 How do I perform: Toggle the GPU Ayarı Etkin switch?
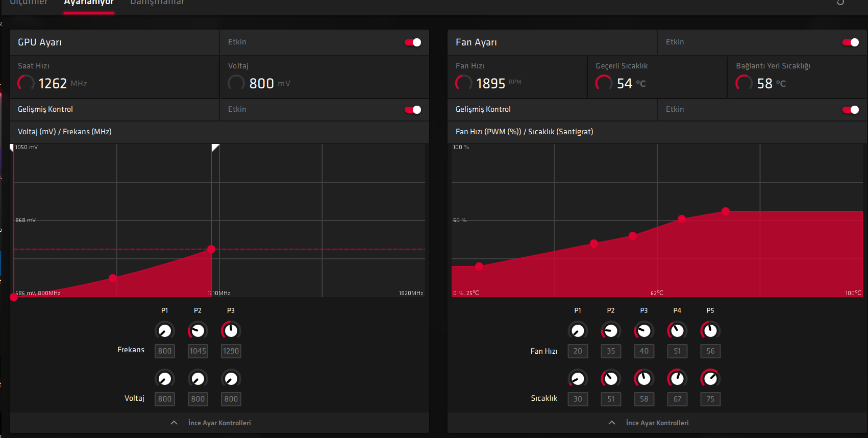tap(413, 42)
